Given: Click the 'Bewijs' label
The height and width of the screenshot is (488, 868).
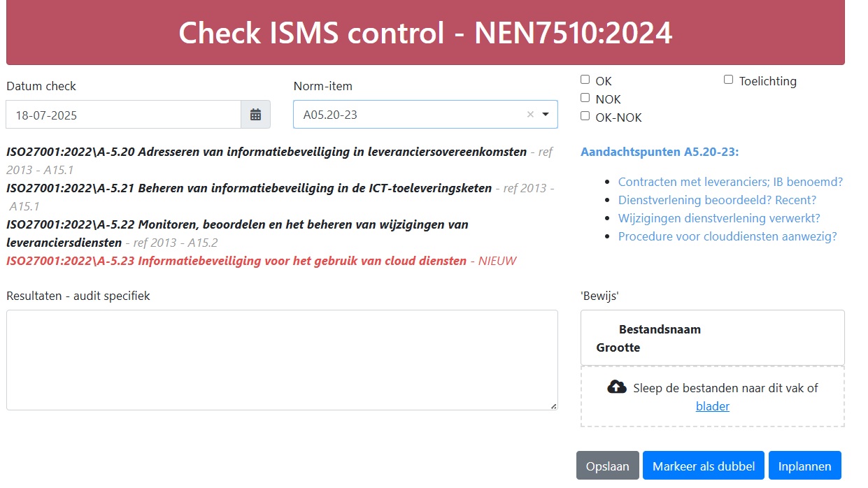Looking at the screenshot, I should click(x=599, y=296).
